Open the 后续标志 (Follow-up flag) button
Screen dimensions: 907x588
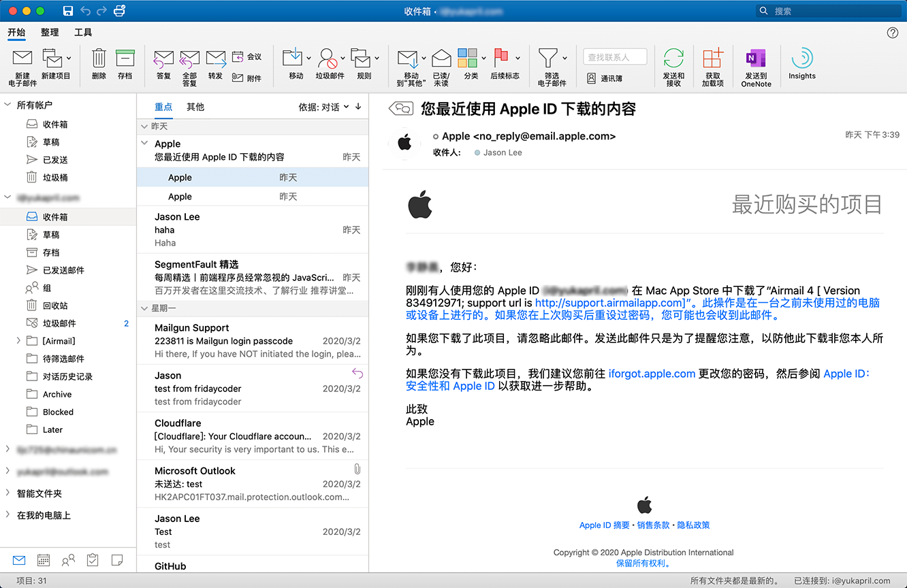(502, 60)
